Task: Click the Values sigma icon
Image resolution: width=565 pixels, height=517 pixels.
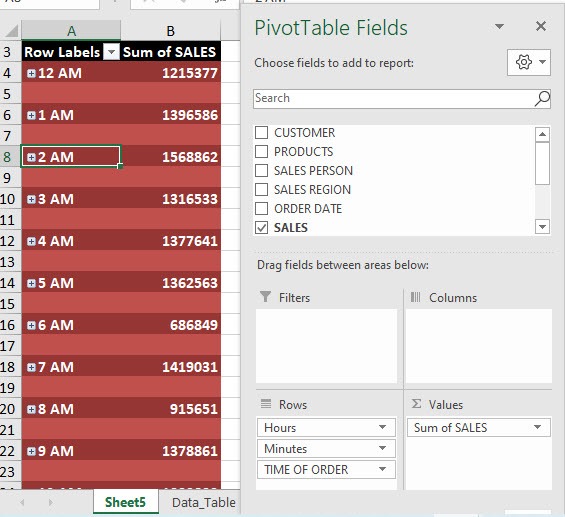Action: [416, 404]
